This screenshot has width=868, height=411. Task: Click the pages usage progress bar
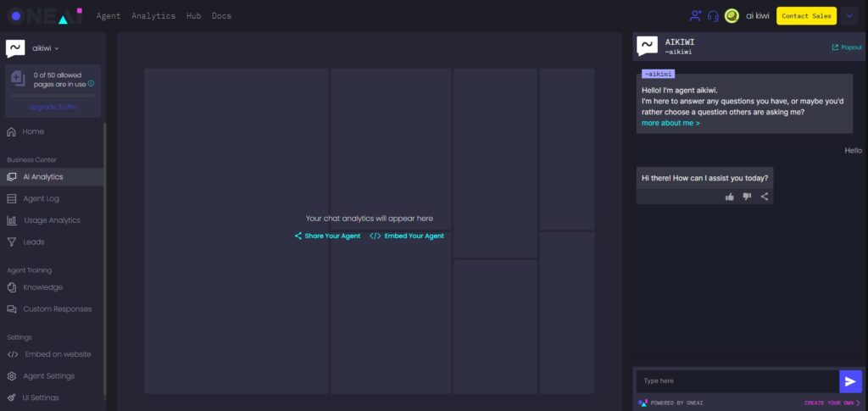click(53, 96)
